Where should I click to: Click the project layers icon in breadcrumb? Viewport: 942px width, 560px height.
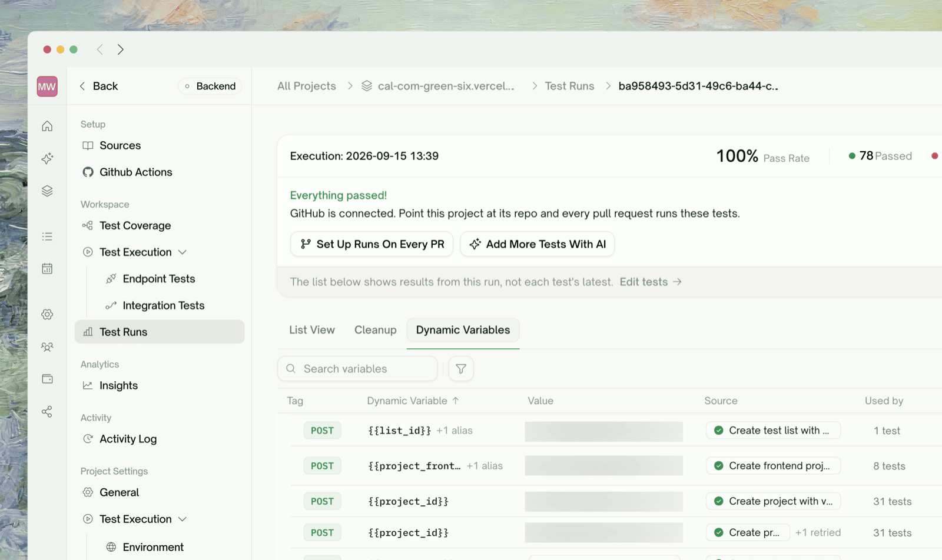[x=367, y=86]
